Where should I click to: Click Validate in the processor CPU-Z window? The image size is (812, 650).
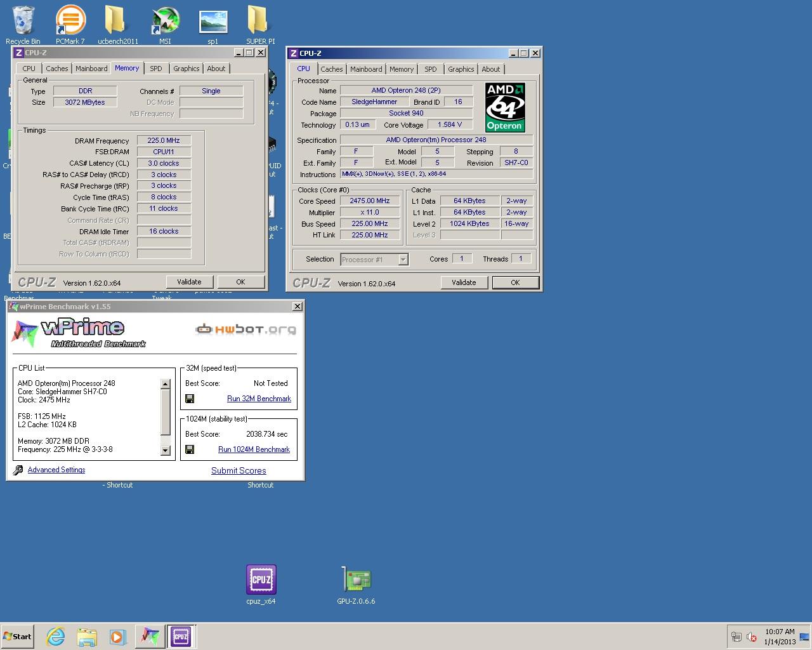click(x=464, y=282)
